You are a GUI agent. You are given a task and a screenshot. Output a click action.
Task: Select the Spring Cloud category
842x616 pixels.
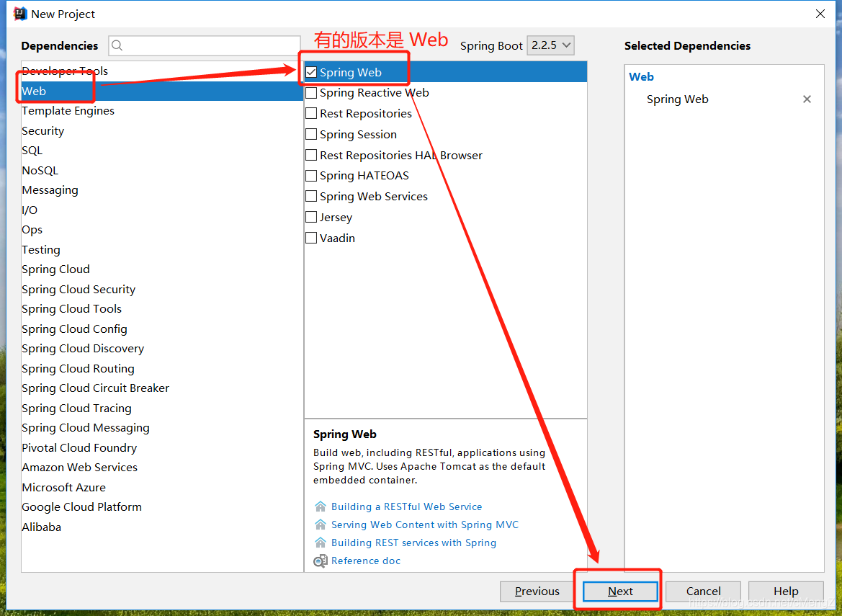tap(162, 269)
